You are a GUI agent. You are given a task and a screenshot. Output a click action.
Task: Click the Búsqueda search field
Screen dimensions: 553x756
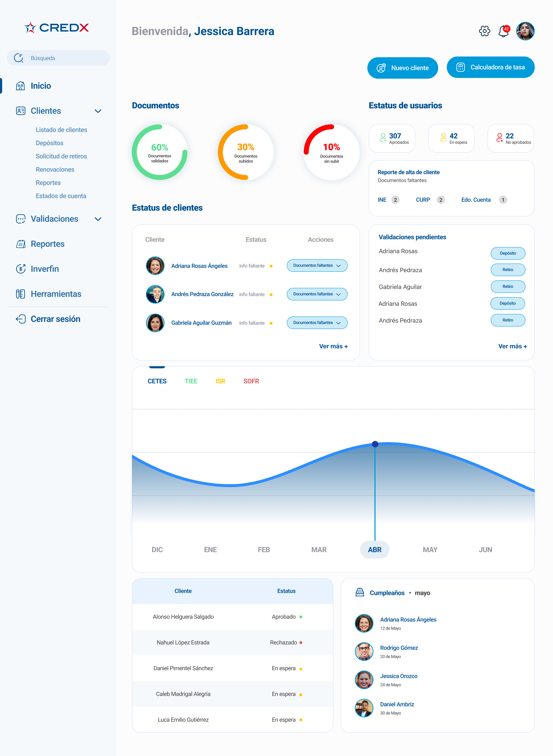pyautogui.click(x=59, y=58)
